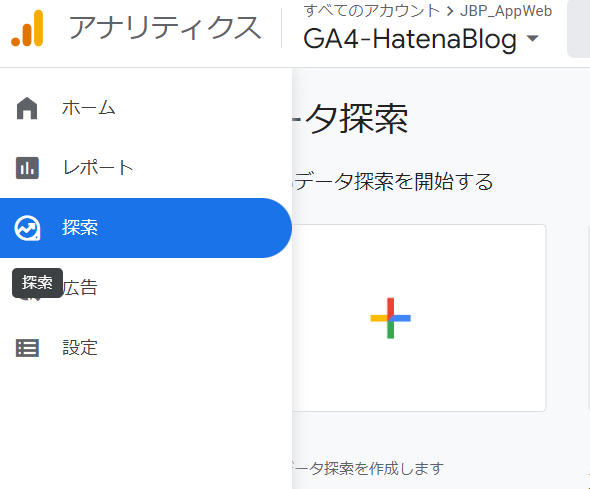Image resolution: width=590 pixels, height=489 pixels.
Task: Click the home icon in sidebar
Action: [x=27, y=108]
